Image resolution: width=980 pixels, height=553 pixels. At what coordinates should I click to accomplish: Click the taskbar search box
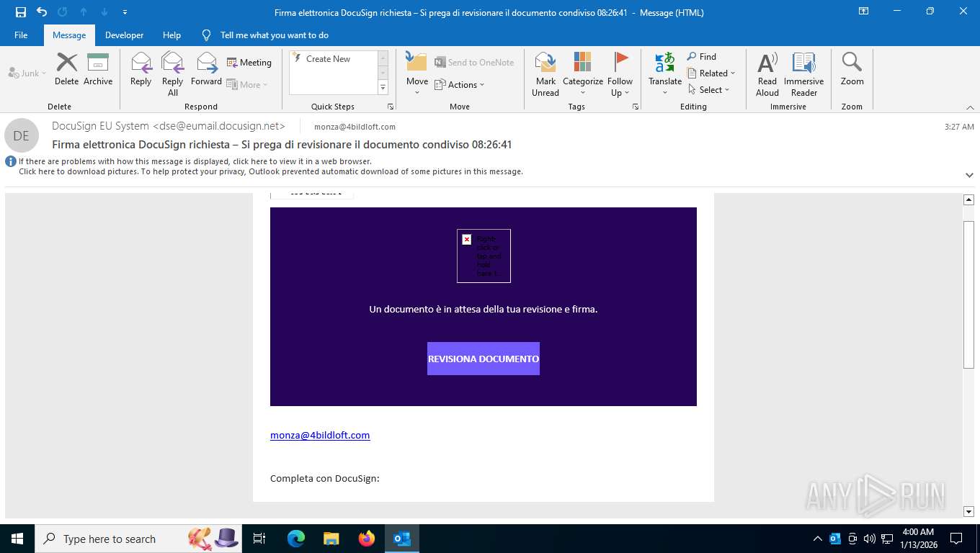click(139, 539)
